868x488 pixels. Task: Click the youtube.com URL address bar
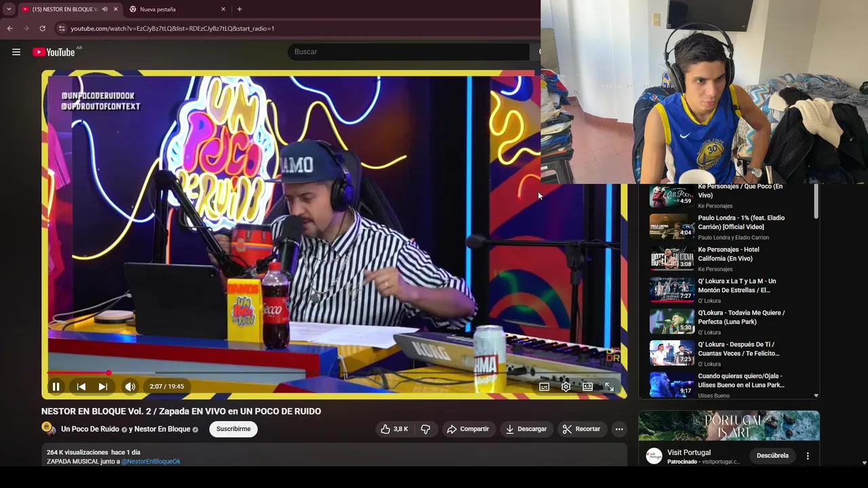(172, 28)
